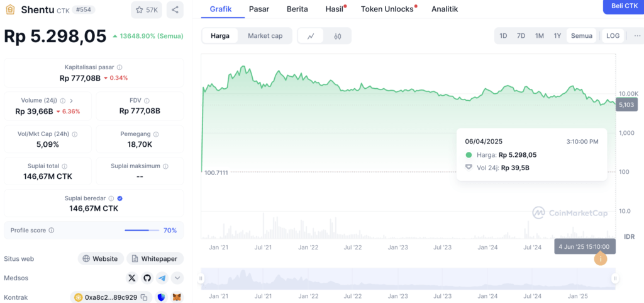Expand more social links chevron

pos(177,278)
